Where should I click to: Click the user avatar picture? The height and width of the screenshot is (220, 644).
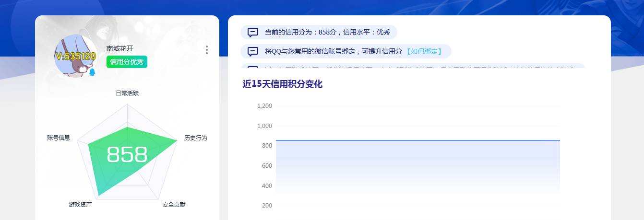(75, 57)
